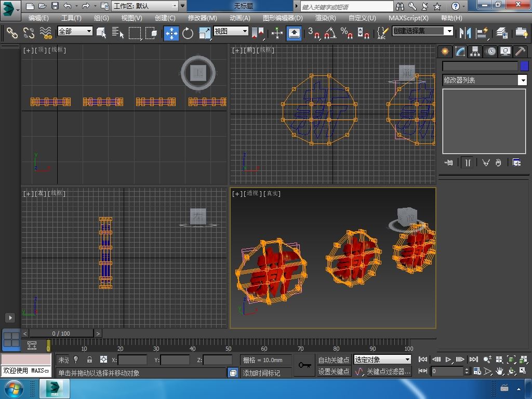
Task: Click the Set Keys key icon
Action: 304,365
